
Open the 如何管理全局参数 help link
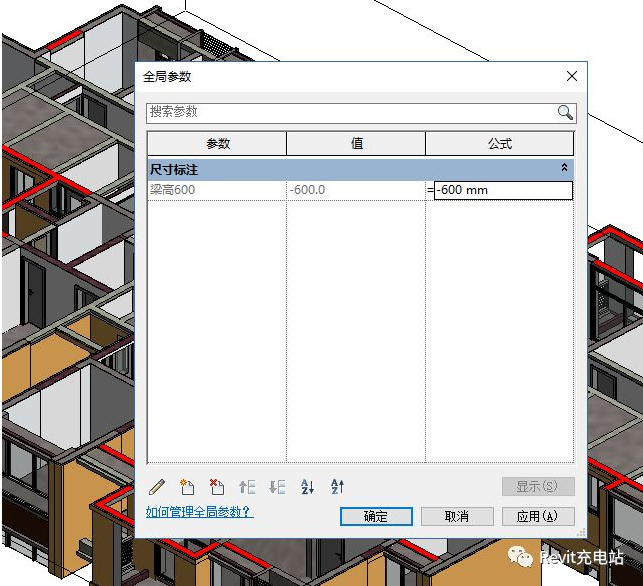[x=199, y=512]
